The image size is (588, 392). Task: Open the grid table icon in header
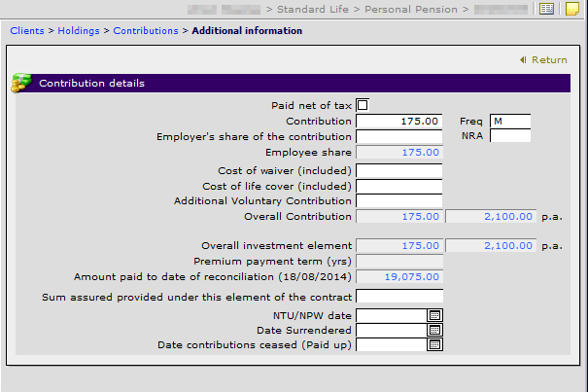(546, 9)
